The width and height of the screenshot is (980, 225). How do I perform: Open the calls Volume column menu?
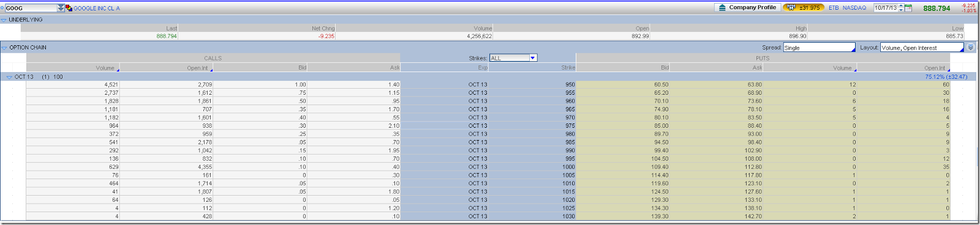pos(118,70)
